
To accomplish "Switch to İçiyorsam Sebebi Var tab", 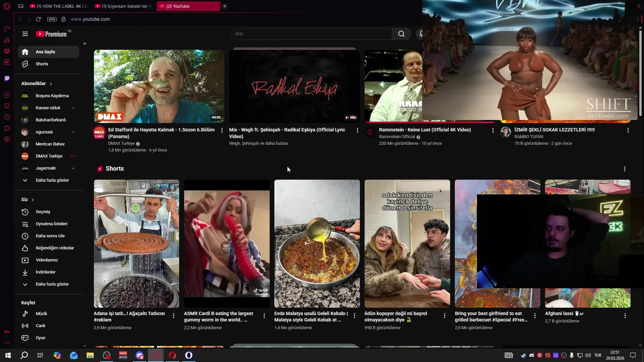I will click(123, 6).
